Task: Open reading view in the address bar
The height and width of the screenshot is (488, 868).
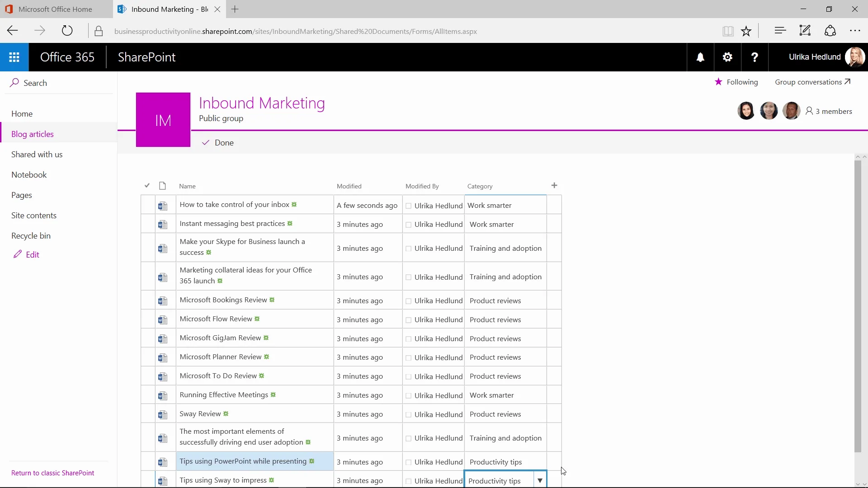Action: pyautogui.click(x=728, y=31)
